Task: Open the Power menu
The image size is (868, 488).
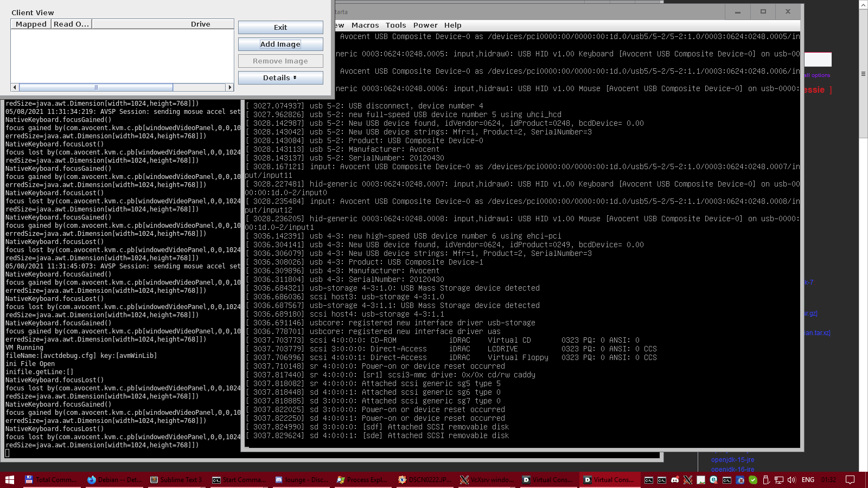Action: (x=425, y=25)
